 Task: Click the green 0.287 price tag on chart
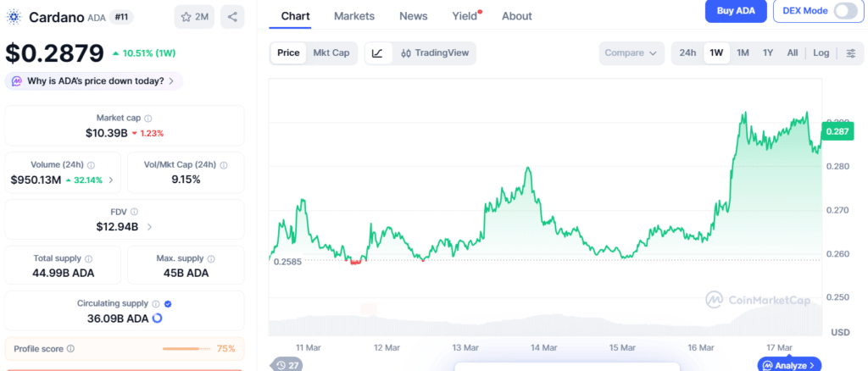point(838,131)
